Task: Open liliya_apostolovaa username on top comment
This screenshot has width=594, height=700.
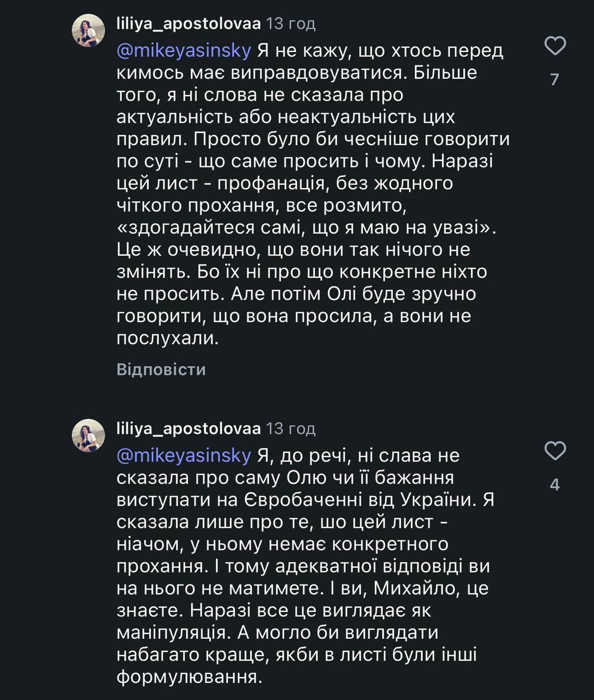Action: coord(189,24)
